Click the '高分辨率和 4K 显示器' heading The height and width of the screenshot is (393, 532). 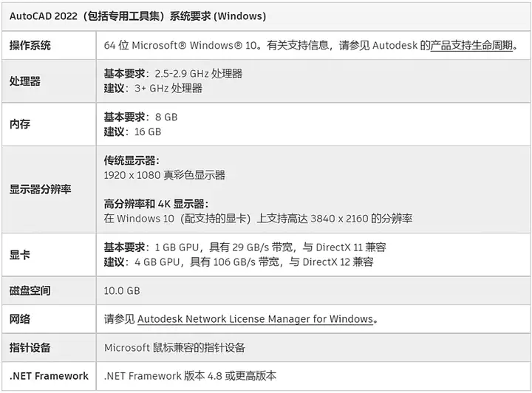tap(156, 204)
